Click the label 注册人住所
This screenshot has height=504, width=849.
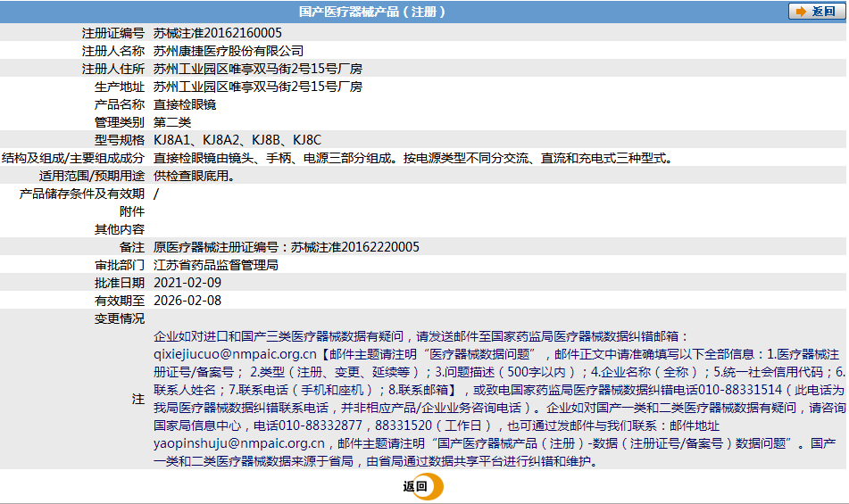[113, 69]
